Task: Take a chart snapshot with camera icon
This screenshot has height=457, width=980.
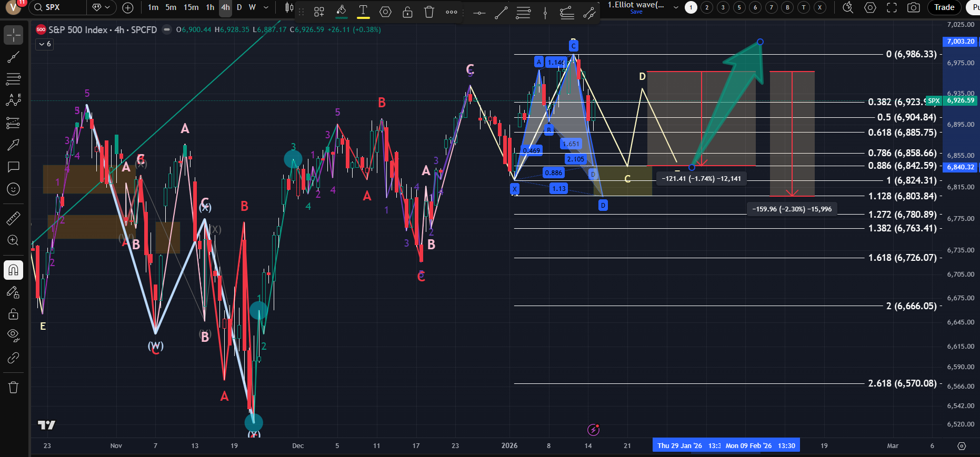Action: click(x=914, y=7)
